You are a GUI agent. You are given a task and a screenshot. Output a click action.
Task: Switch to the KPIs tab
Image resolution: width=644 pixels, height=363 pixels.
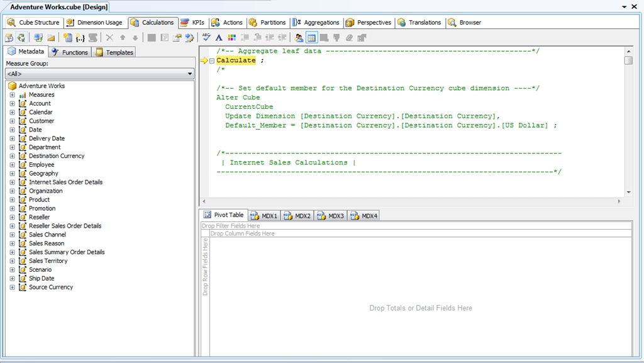pos(192,22)
